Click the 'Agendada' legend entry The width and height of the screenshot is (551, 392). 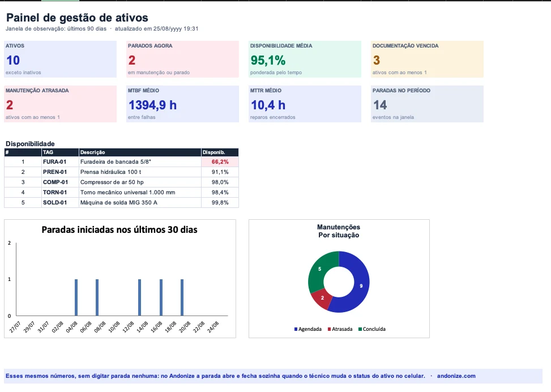click(308, 329)
